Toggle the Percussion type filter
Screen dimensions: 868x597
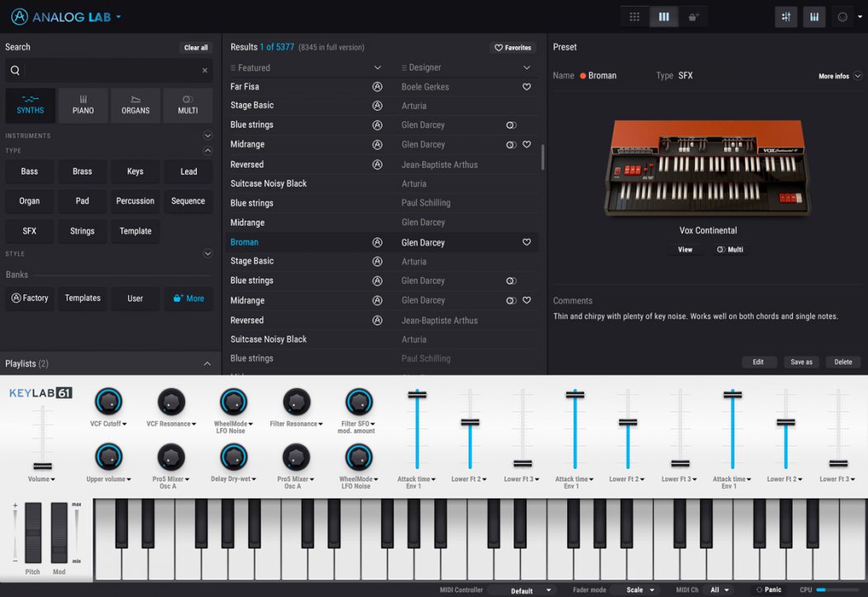[135, 201]
